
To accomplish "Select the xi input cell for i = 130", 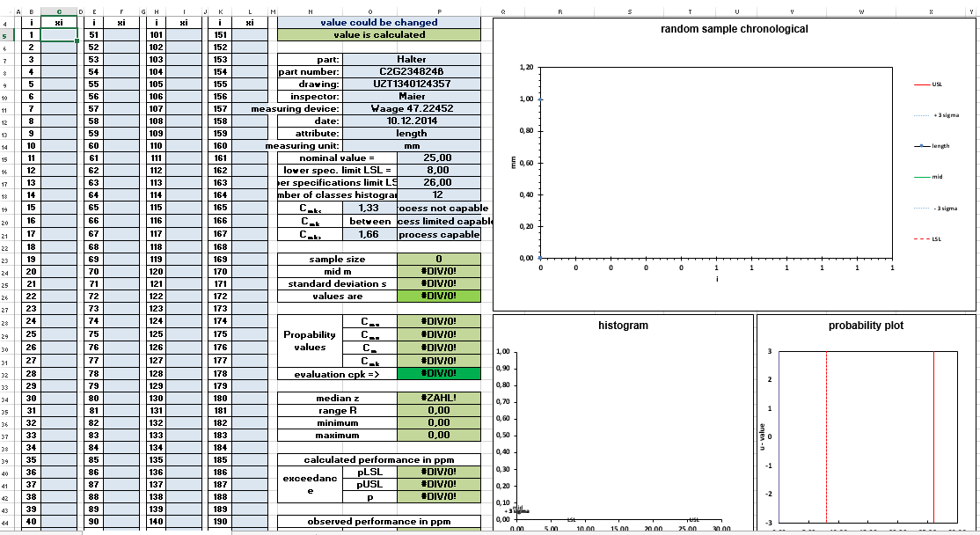I will (184, 398).
